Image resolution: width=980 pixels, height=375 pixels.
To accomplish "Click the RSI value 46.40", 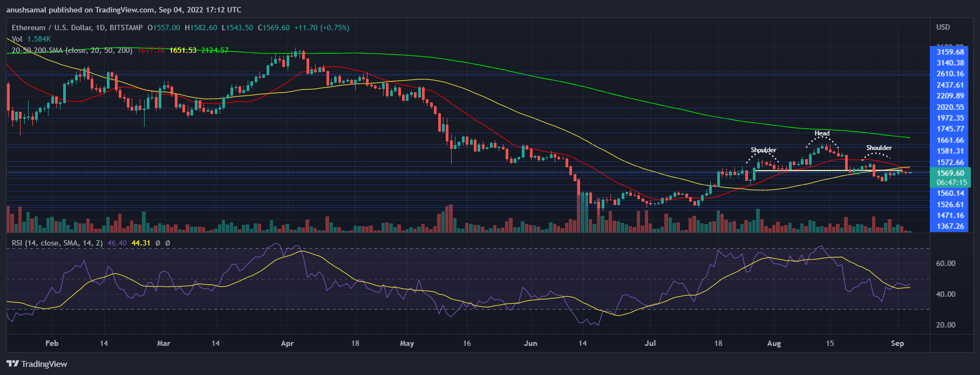I will 117,243.
